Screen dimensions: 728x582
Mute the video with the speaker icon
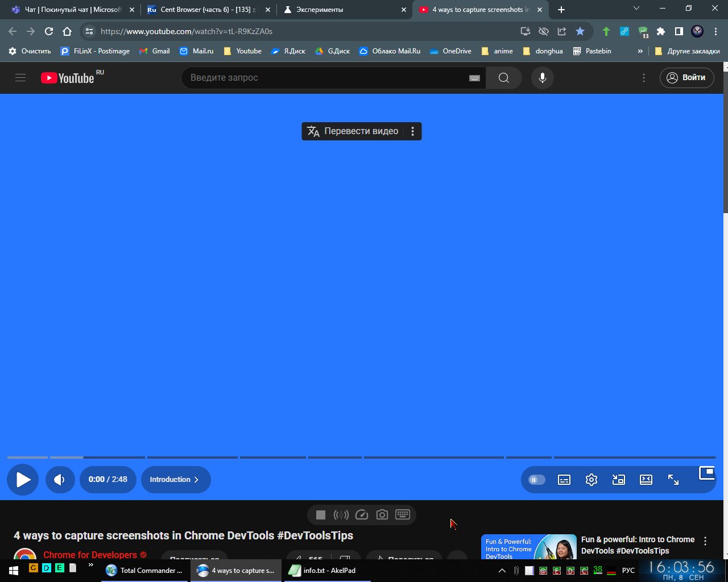(60, 480)
